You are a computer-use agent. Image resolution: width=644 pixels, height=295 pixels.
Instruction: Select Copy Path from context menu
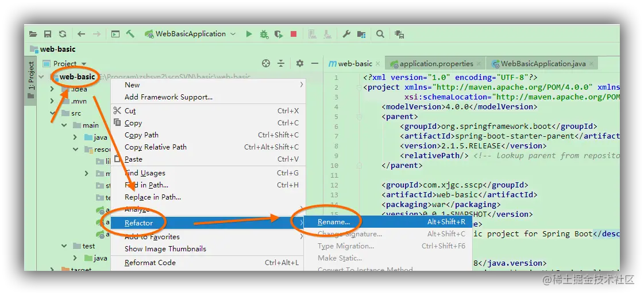click(x=209, y=135)
